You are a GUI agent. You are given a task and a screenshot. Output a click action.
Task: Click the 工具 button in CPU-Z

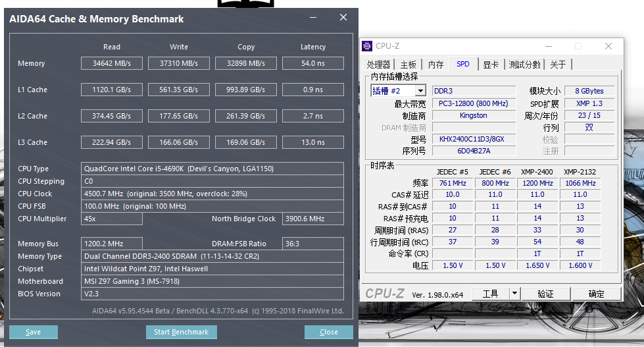491,294
